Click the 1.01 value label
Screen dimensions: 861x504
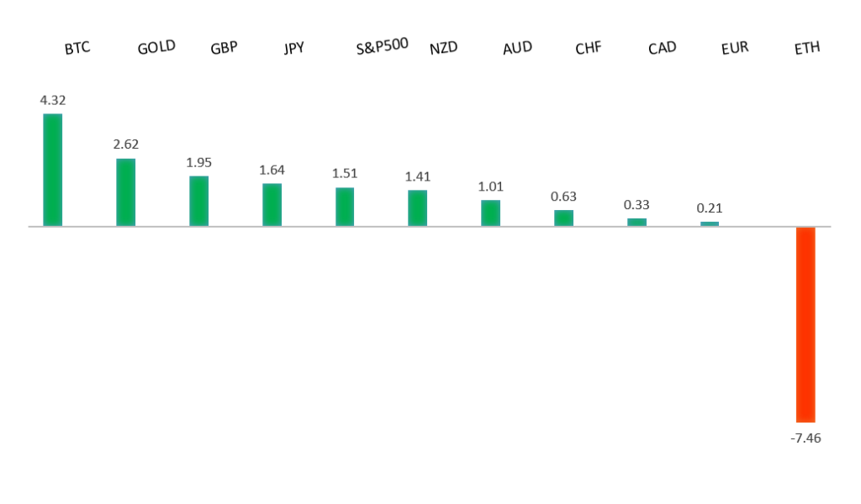click(x=490, y=186)
